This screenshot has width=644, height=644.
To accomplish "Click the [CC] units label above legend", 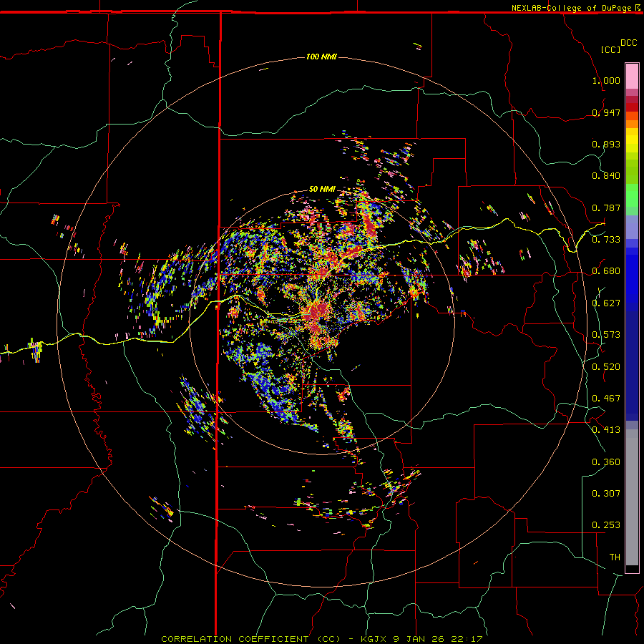I will pos(610,49).
